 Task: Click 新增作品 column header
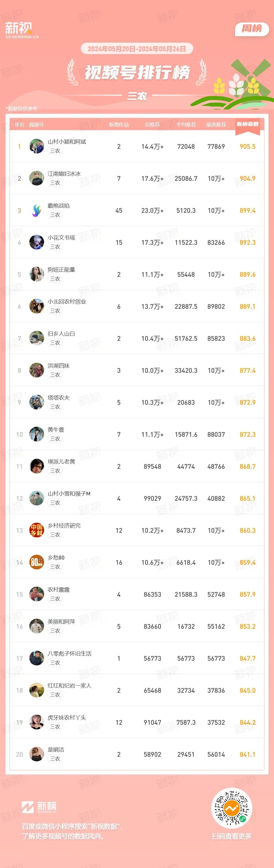click(x=119, y=125)
